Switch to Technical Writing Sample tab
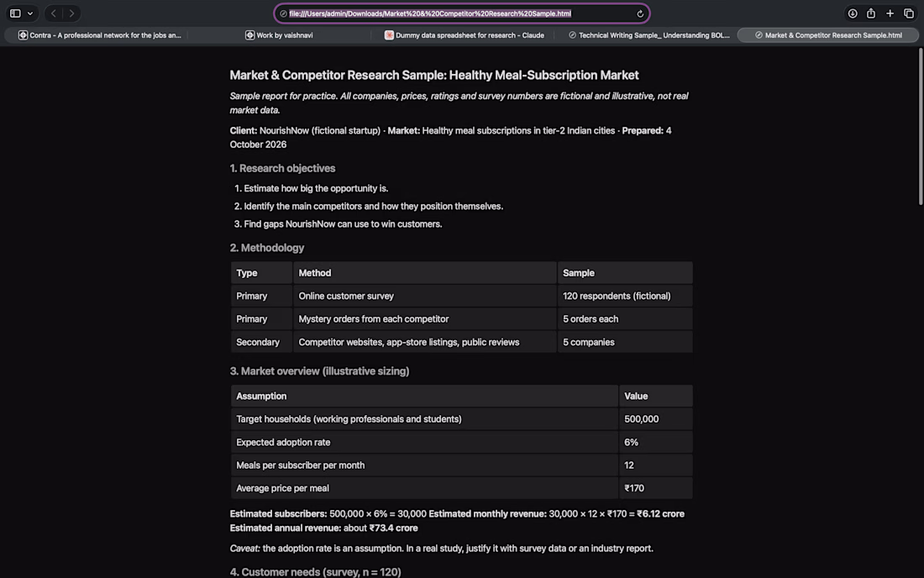Viewport: 924px width, 578px height. [648, 35]
